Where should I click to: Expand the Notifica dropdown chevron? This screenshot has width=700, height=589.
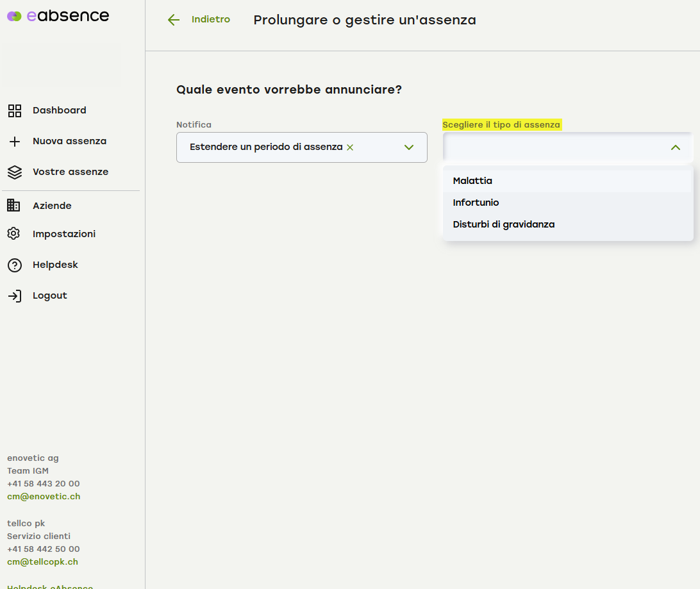click(409, 147)
